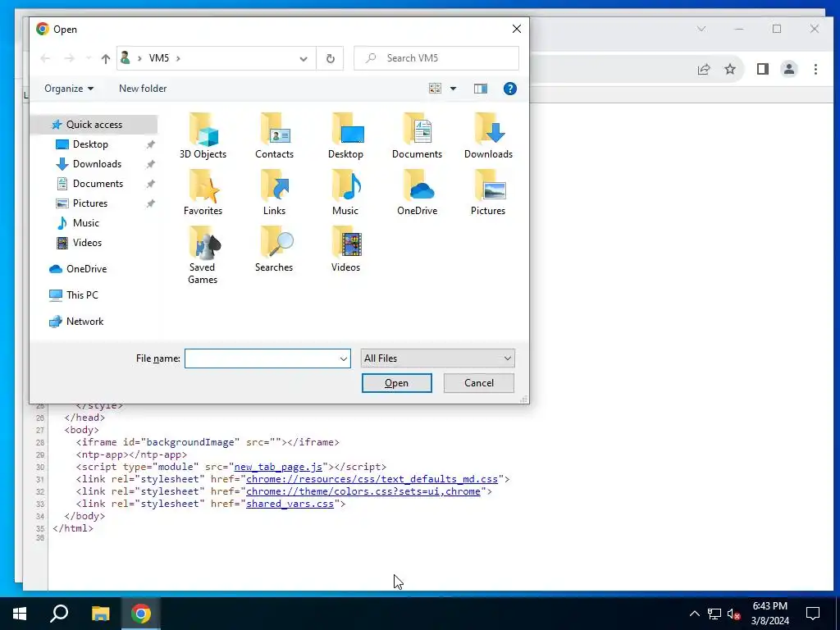Select the Desktop folder in file list
The width and height of the screenshot is (840, 630).
coord(345,136)
